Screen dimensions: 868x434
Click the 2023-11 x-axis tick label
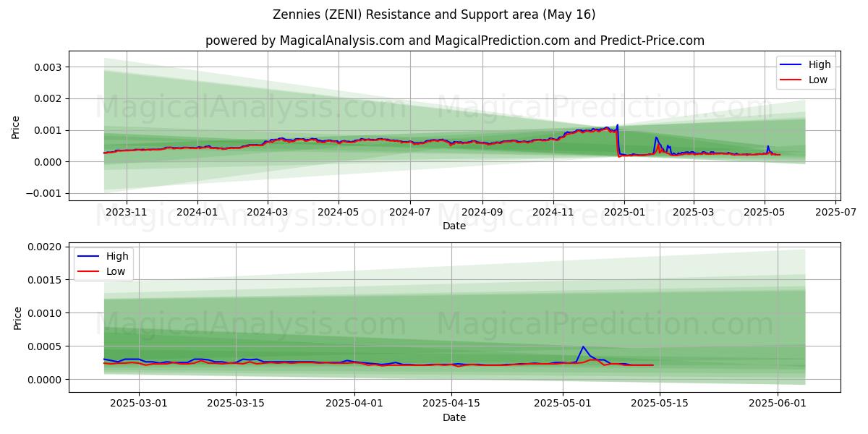point(127,213)
